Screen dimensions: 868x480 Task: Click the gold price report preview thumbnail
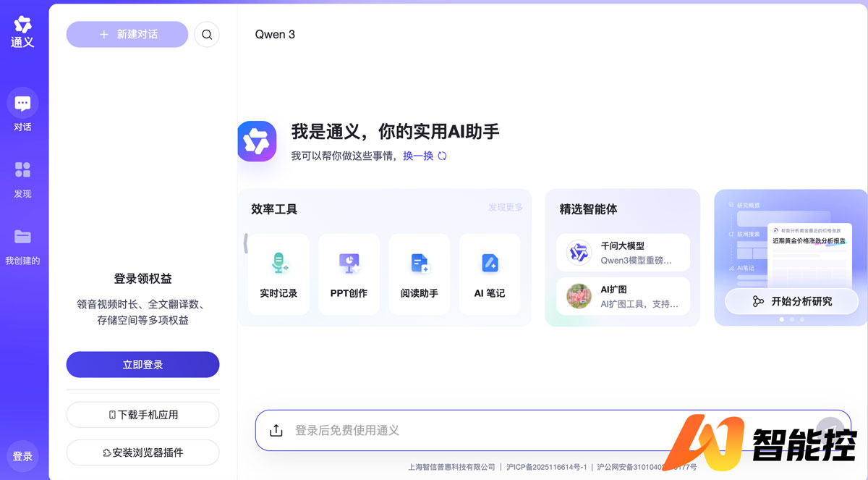[809, 254]
